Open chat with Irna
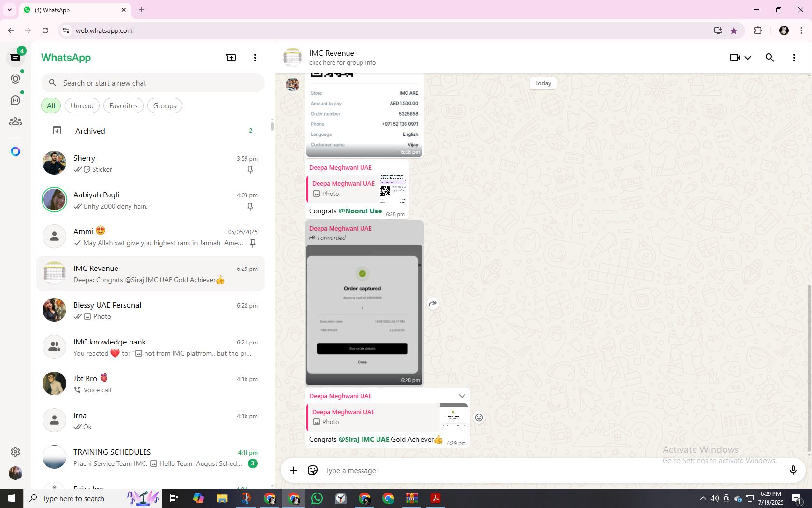 [x=151, y=420]
